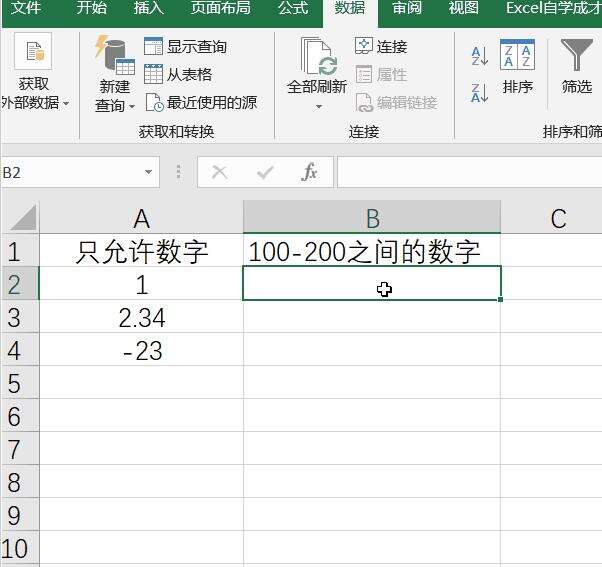Click the Connections (连接) icon
Screen dimensions: 602x567
[363, 46]
